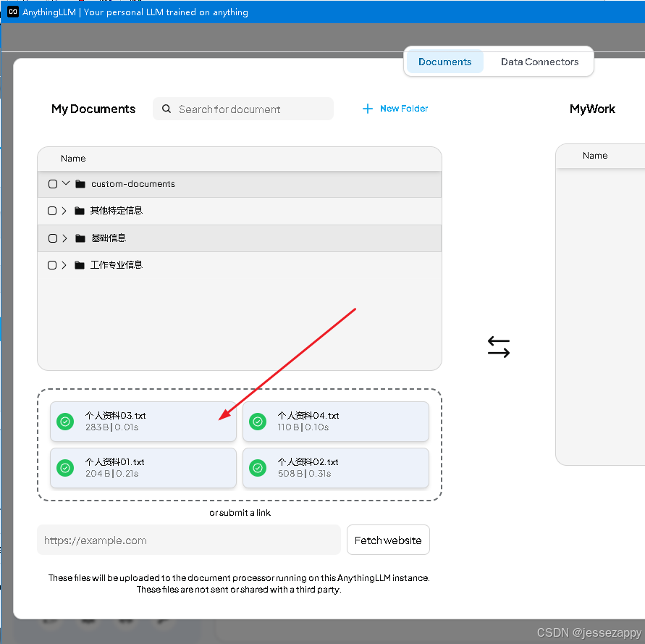Click green check icon of 个人资料04.txt
This screenshot has width=645, height=644.
(258, 422)
